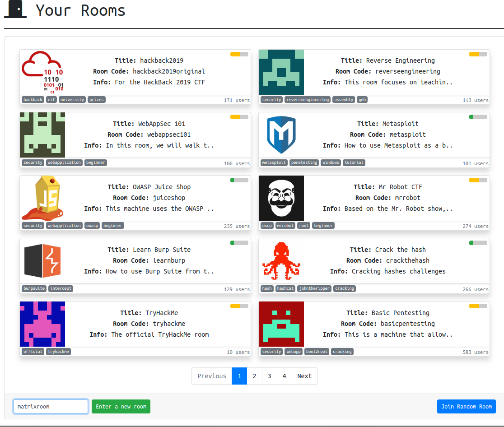504x427 pixels.
Task: Go to page 3 of rooms
Action: coord(269,376)
